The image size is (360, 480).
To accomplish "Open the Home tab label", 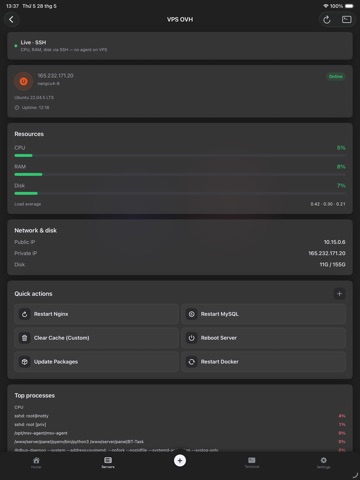I will [36, 467].
